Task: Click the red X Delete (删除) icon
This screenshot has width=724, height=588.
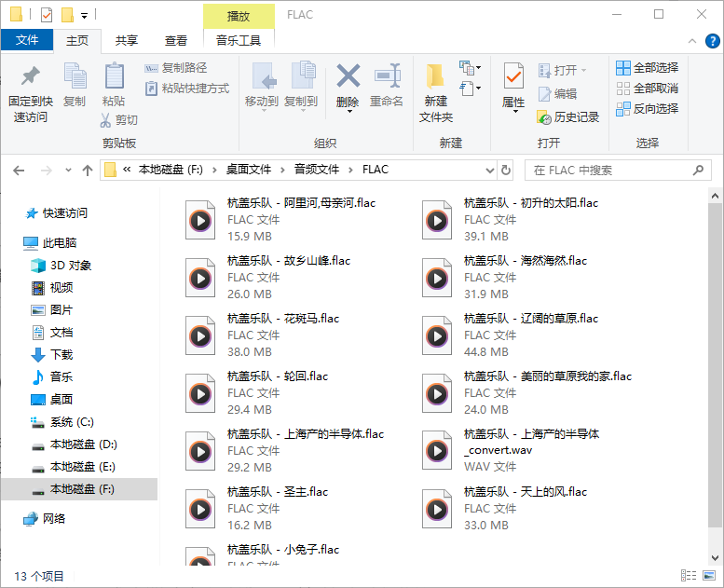Action: click(348, 75)
